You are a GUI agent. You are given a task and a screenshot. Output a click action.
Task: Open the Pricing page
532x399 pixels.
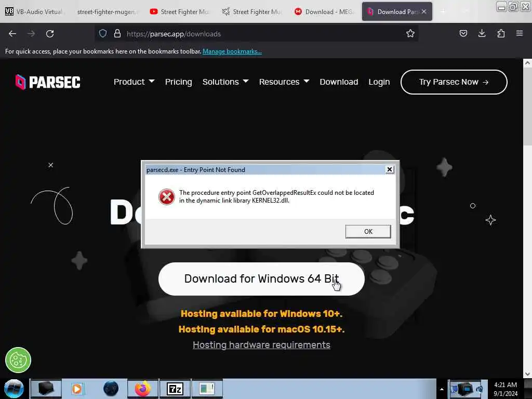coord(179,82)
